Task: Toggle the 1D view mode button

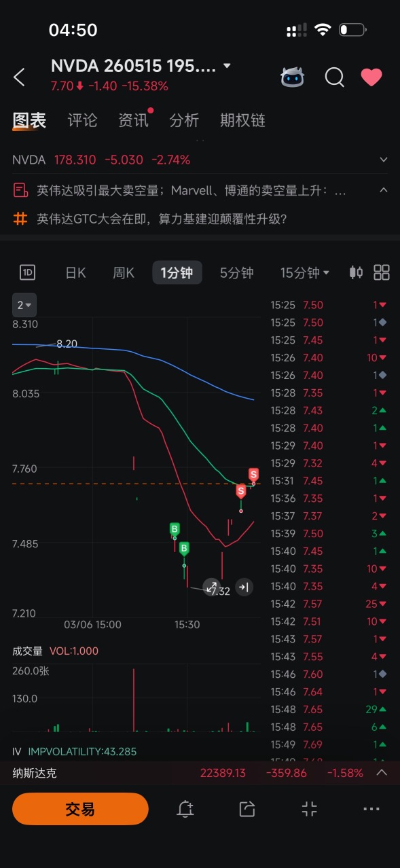Action: point(27,273)
